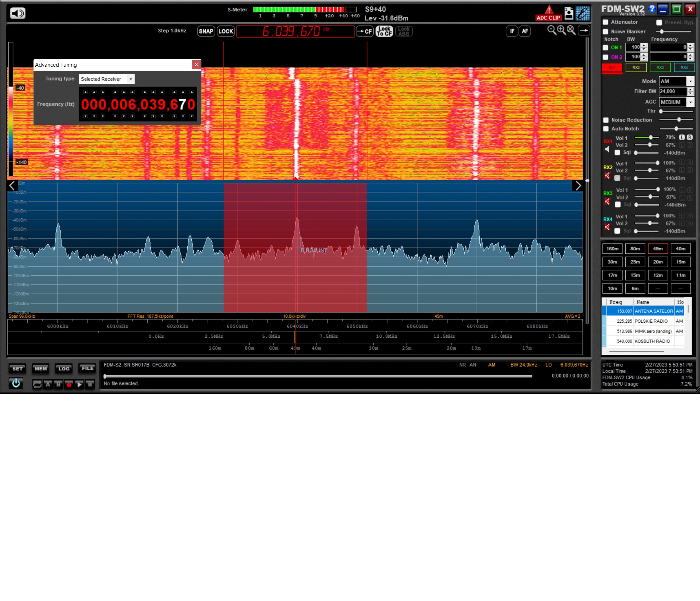
Task: Adjust the RX1 Vol 1 slider
Action: (x=650, y=137)
